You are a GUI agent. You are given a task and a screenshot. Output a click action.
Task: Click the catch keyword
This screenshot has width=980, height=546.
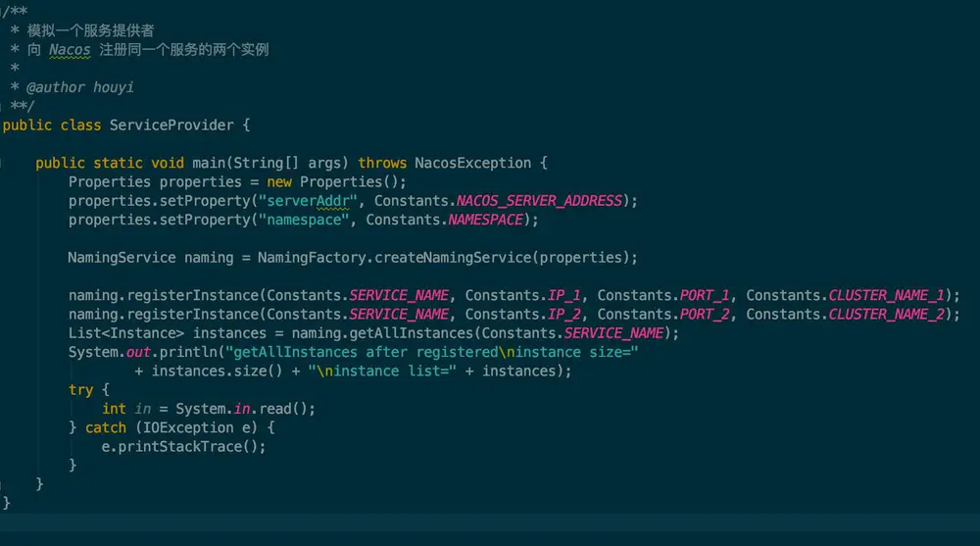coord(106,427)
